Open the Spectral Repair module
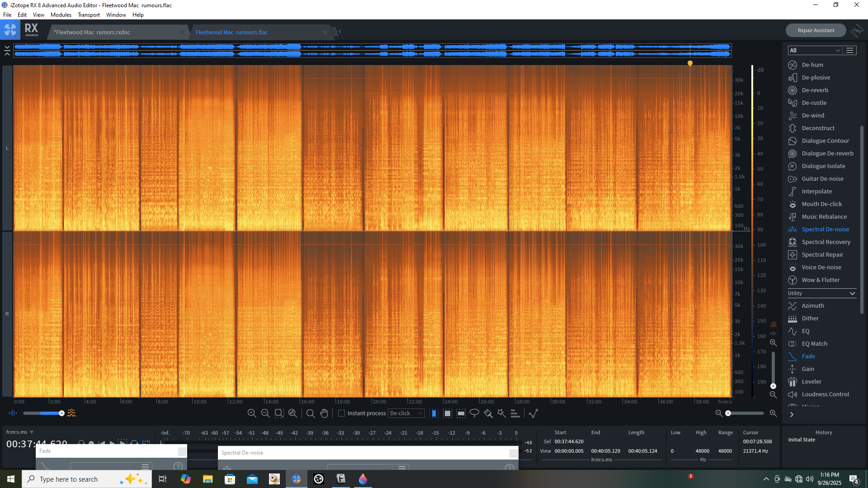 pos(822,254)
